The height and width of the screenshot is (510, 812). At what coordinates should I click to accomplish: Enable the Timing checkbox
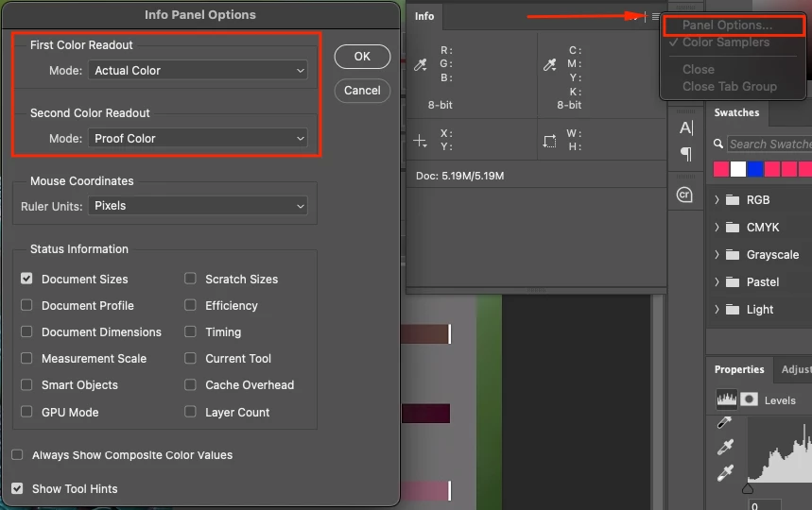coord(190,331)
